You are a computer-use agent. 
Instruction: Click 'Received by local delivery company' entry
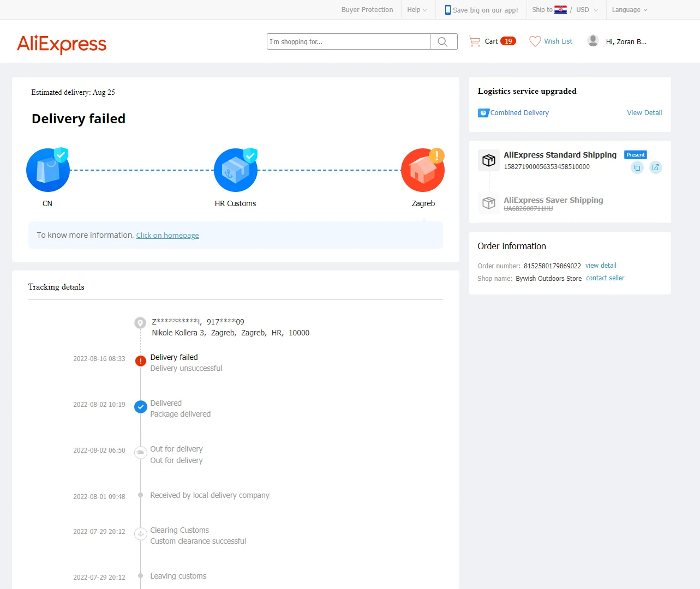click(210, 495)
